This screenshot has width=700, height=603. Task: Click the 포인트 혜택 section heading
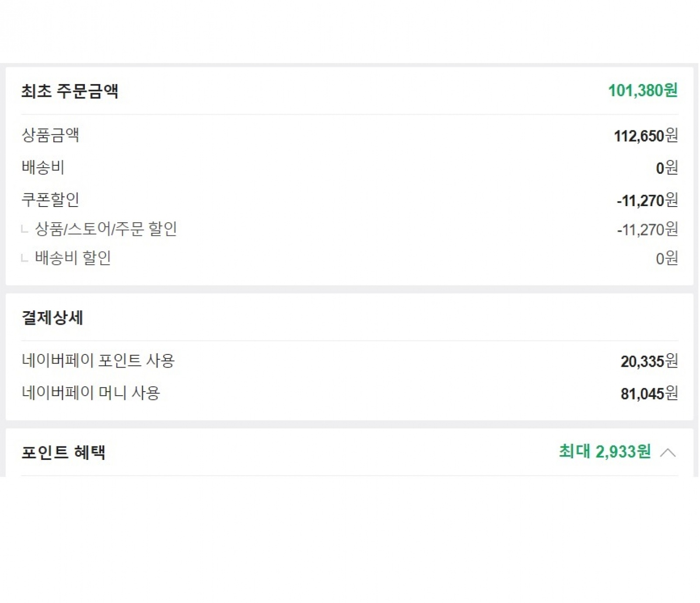[63, 452]
